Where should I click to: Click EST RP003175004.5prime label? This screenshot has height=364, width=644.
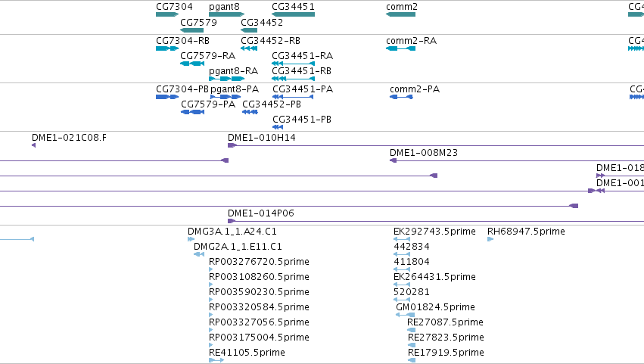[259, 338]
